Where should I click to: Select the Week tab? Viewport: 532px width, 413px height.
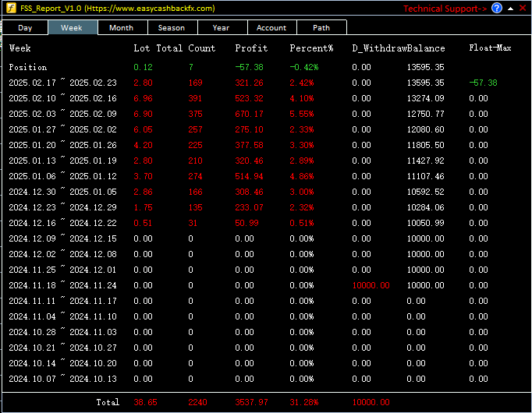tap(73, 28)
